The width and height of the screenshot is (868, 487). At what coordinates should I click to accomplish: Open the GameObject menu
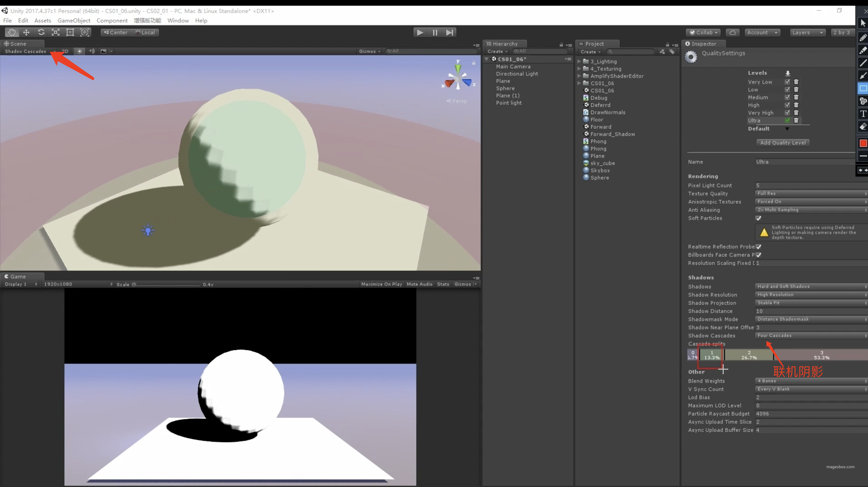point(74,20)
